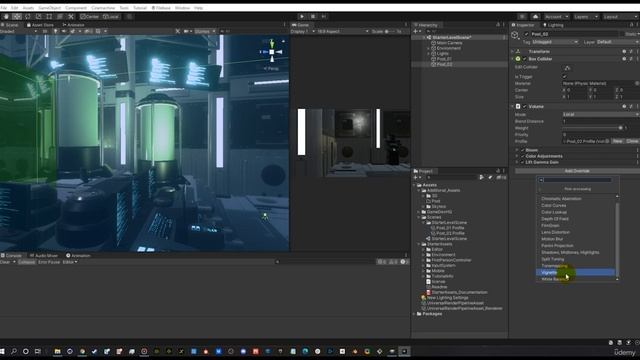The height and width of the screenshot is (360, 640).
Task: Expand the Packages folder in Project panel
Action: [x=414, y=314]
